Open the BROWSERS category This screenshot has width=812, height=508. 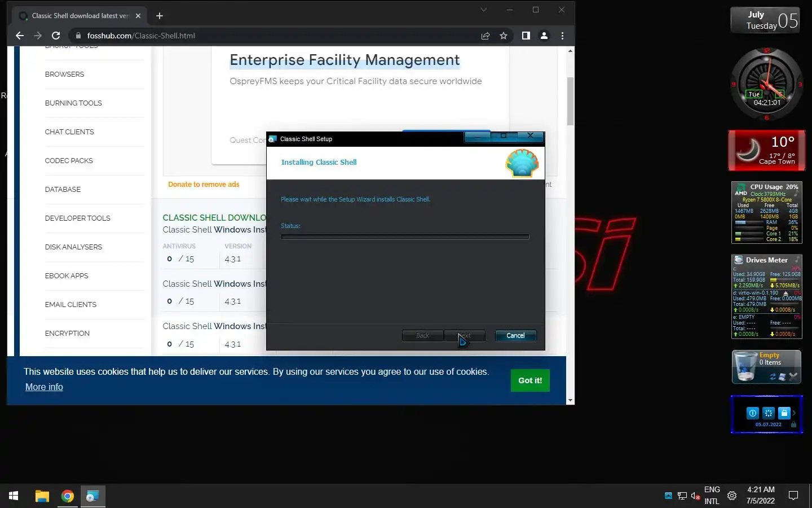click(64, 75)
